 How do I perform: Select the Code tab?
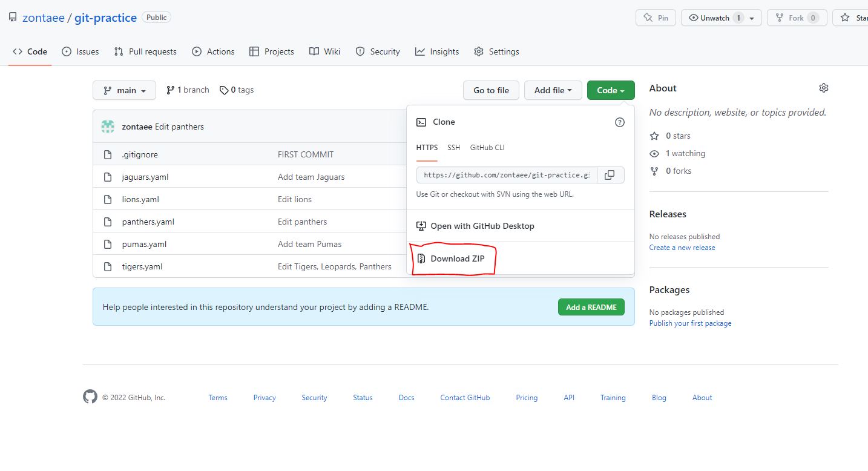point(30,51)
